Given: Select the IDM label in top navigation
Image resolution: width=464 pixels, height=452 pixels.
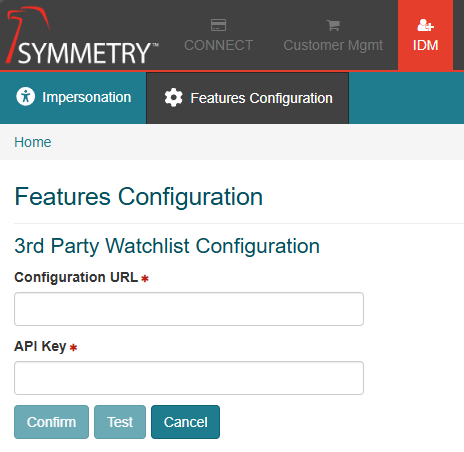Looking at the screenshot, I should (425, 45).
